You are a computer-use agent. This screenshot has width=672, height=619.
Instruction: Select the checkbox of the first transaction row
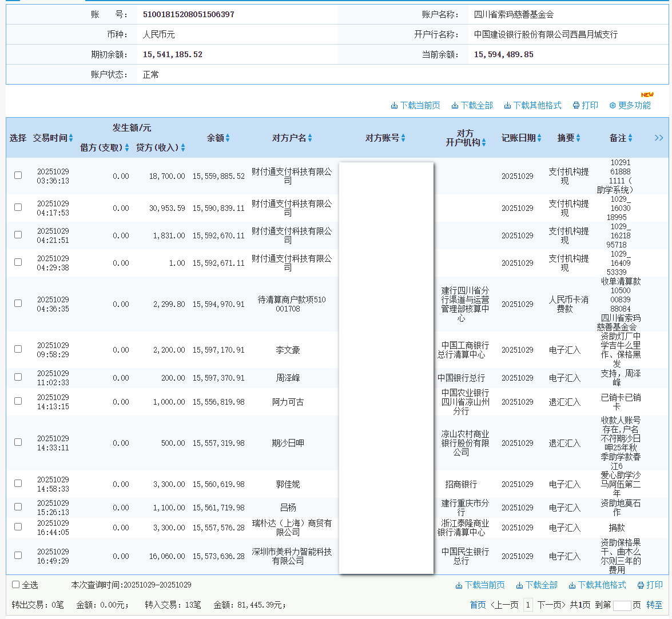18,175
